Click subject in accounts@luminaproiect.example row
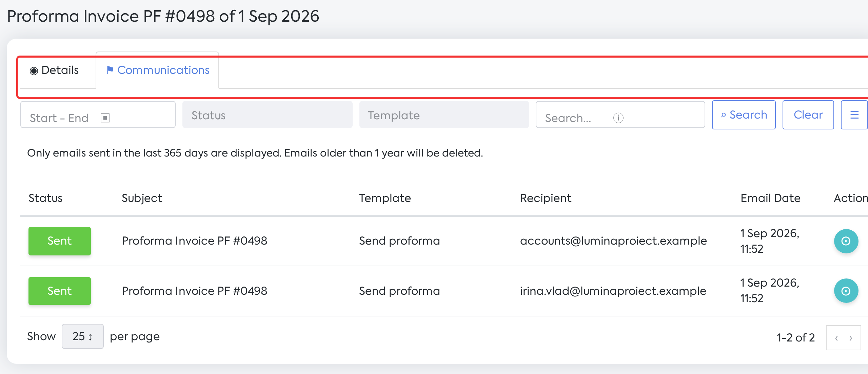 point(194,241)
